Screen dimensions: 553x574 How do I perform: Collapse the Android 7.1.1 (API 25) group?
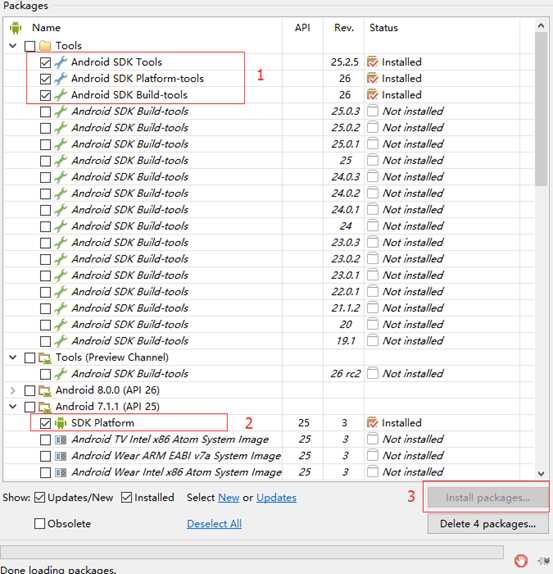pyautogui.click(x=13, y=406)
